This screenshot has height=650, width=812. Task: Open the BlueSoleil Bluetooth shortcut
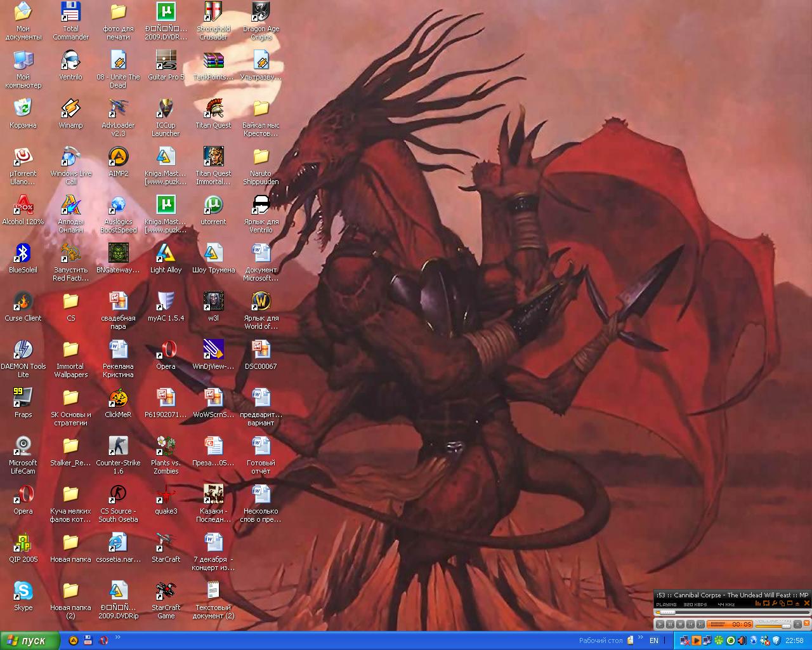coord(23,253)
